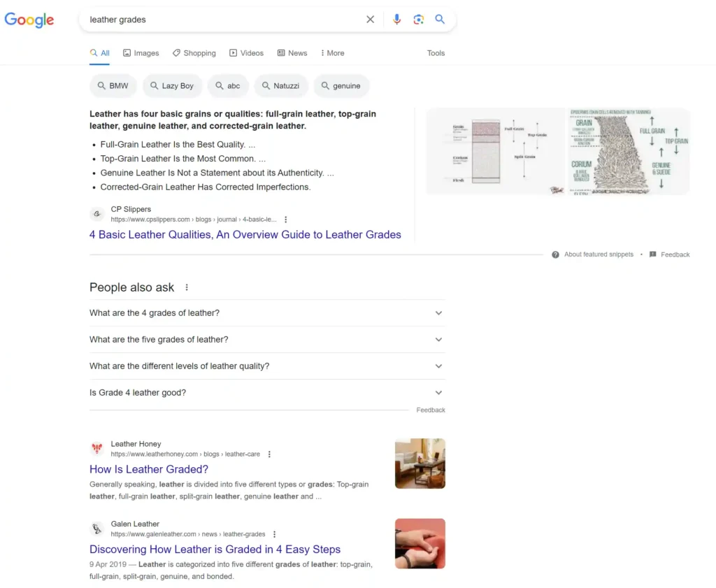Open 'Discovering How Leather is Graded' link
The image size is (716, 588).
point(215,549)
